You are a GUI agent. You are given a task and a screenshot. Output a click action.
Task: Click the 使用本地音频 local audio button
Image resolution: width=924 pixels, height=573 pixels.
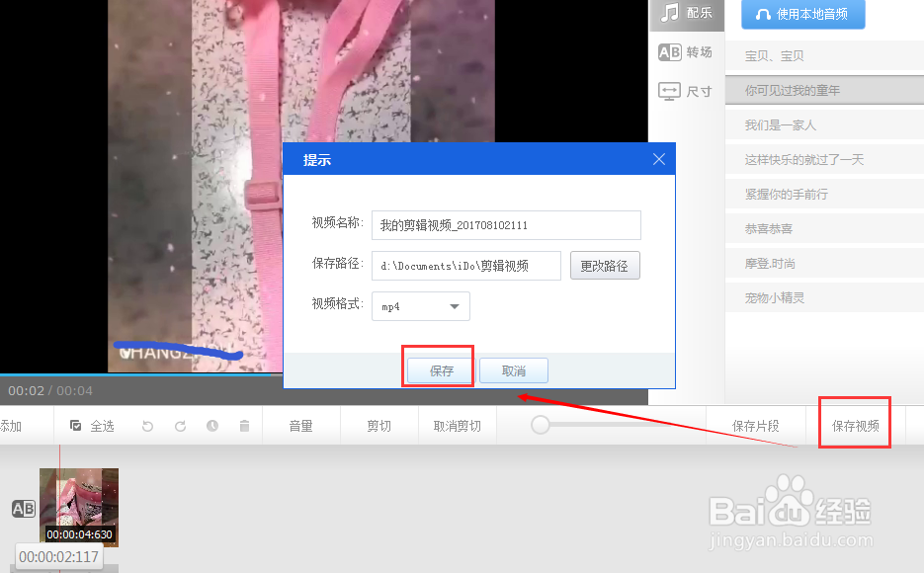point(802,14)
